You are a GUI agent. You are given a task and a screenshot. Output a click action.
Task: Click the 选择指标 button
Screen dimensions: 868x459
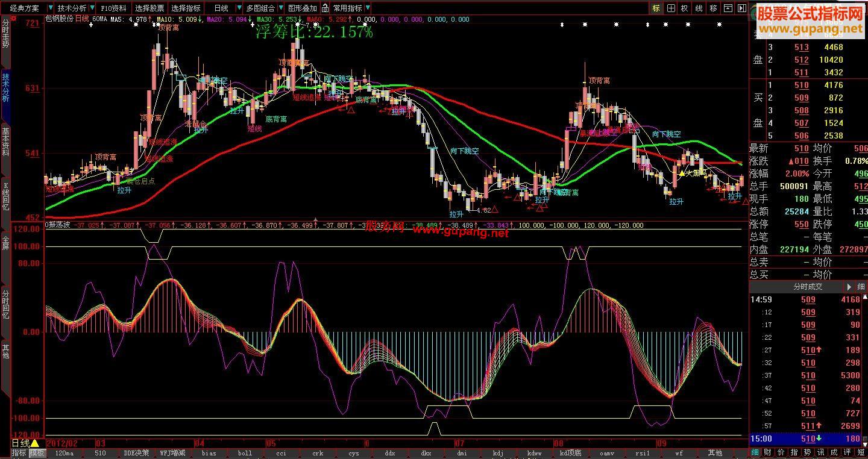(x=186, y=8)
